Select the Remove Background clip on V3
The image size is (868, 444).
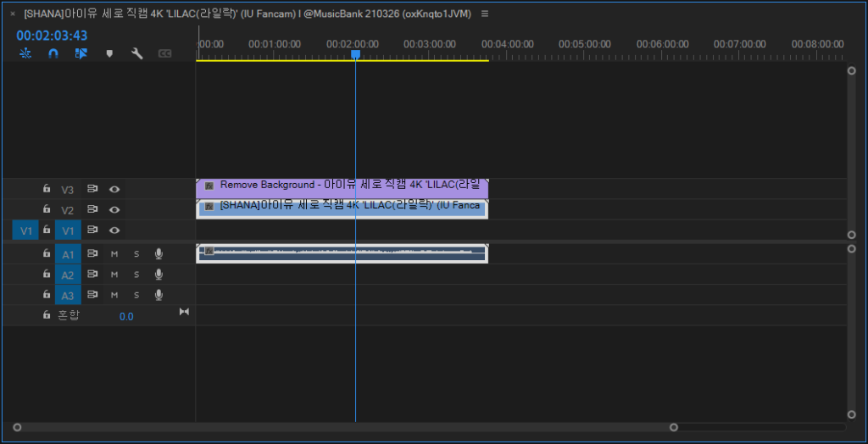[342, 188]
